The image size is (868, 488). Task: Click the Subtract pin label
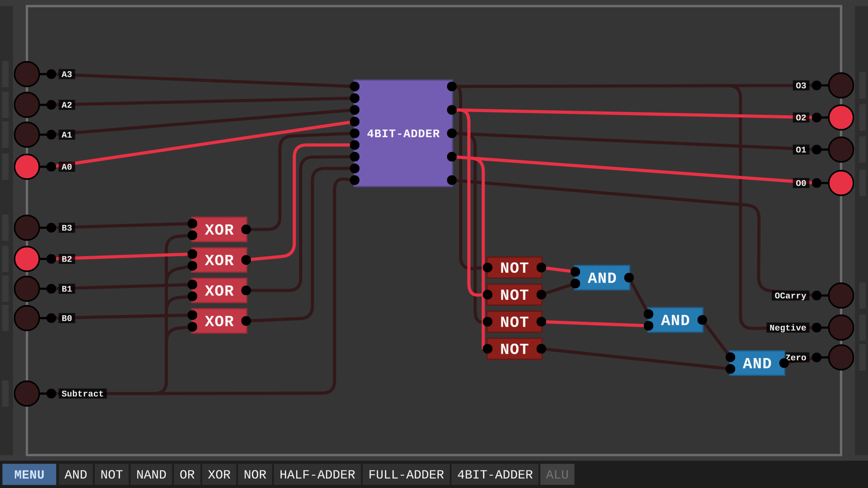pyautogui.click(x=83, y=394)
